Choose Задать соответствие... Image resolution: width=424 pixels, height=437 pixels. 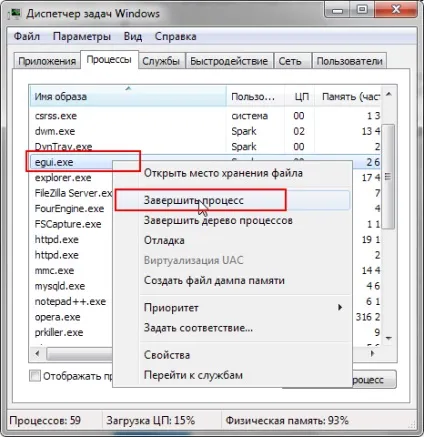(232, 328)
